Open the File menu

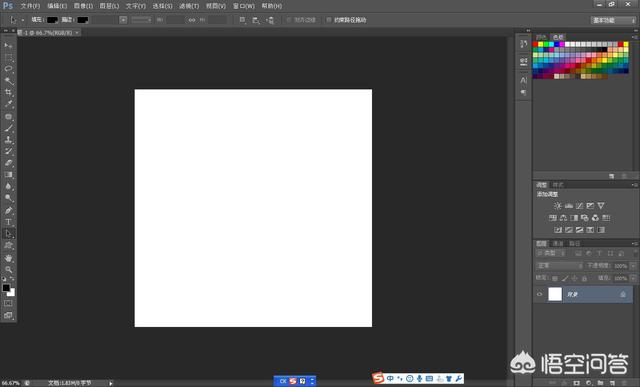[x=30, y=6]
